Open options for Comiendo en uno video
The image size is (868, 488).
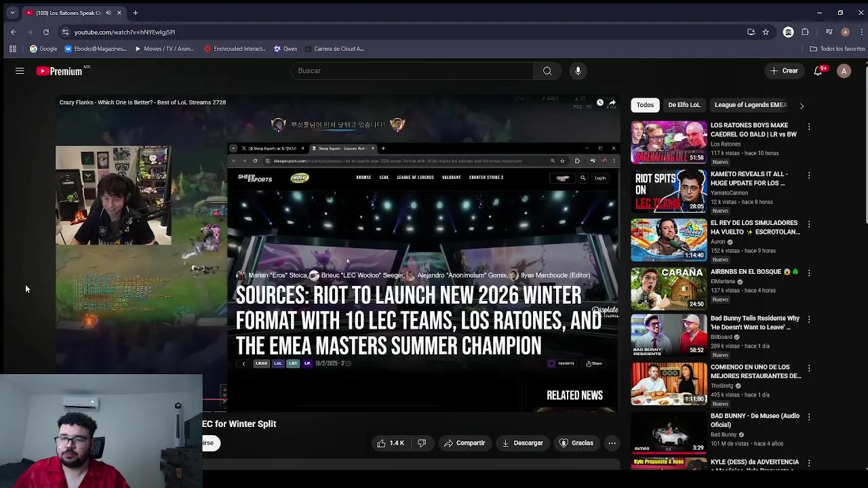[808, 368]
